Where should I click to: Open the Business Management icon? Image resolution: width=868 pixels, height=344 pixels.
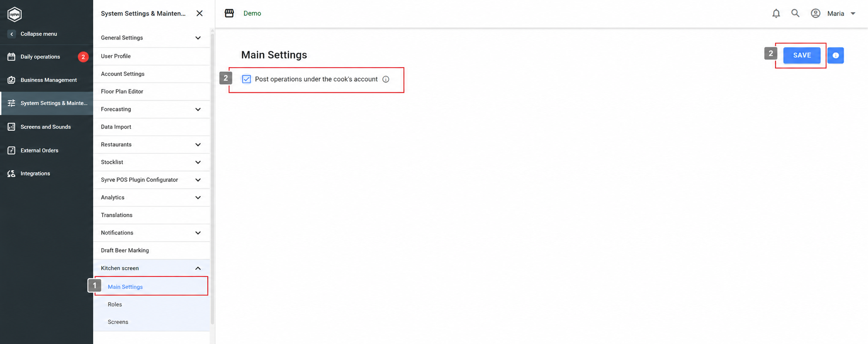(x=11, y=80)
